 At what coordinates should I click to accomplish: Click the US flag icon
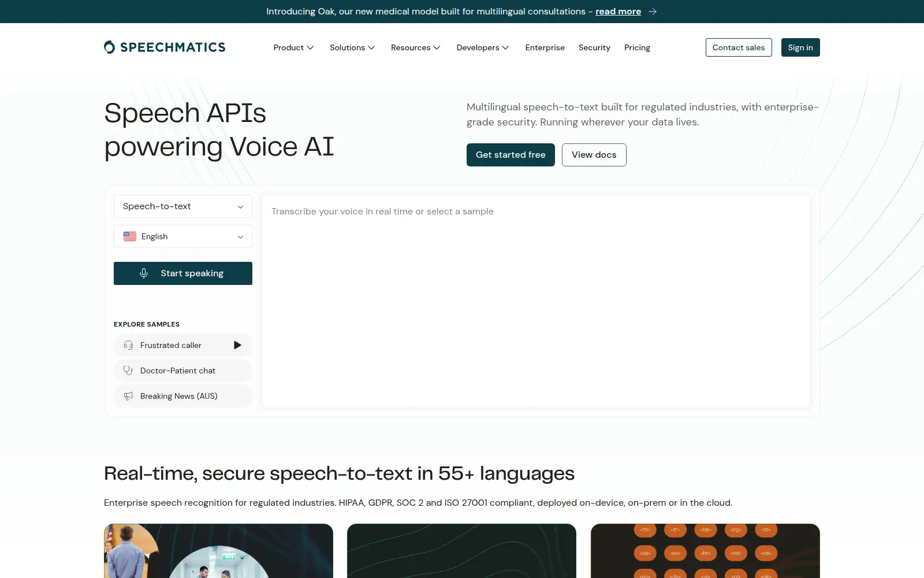pyautogui.click(x=130, y=236)
